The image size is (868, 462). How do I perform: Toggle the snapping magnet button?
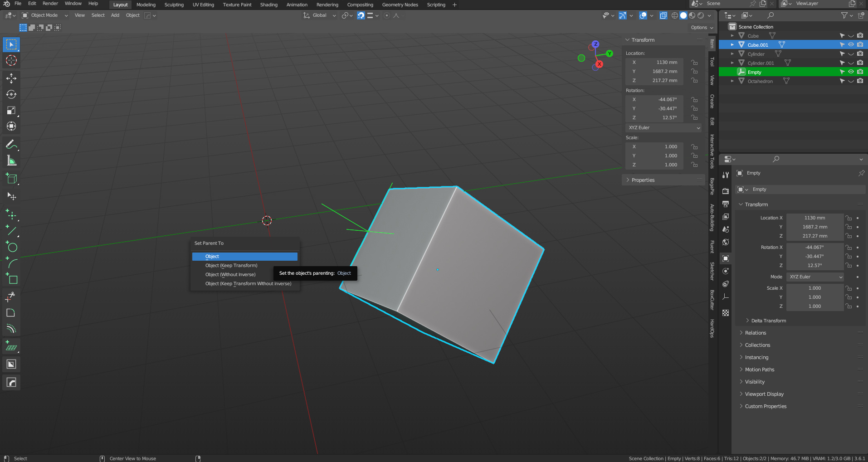[361, 15]
